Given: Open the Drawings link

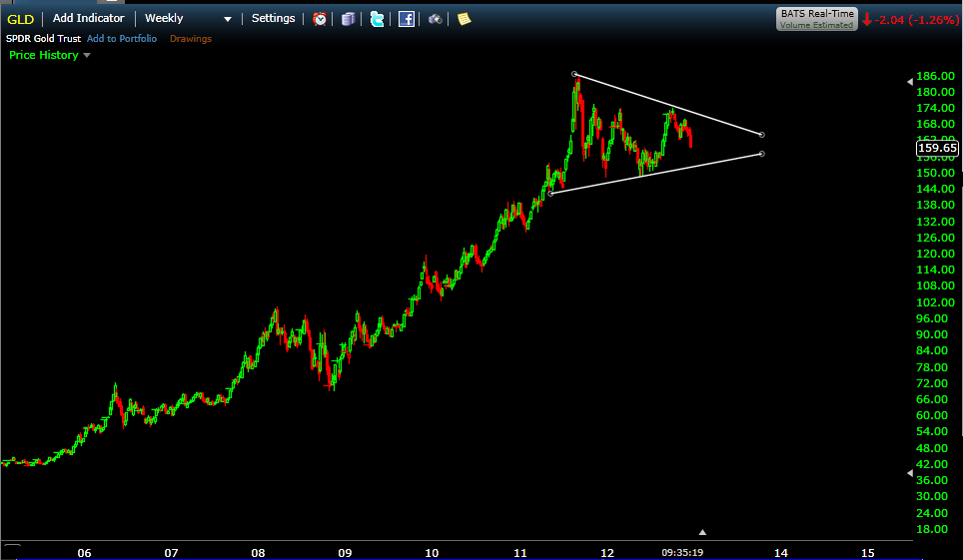Looking at the screenshot, I should pyautogui.click(x=191, y=38).
